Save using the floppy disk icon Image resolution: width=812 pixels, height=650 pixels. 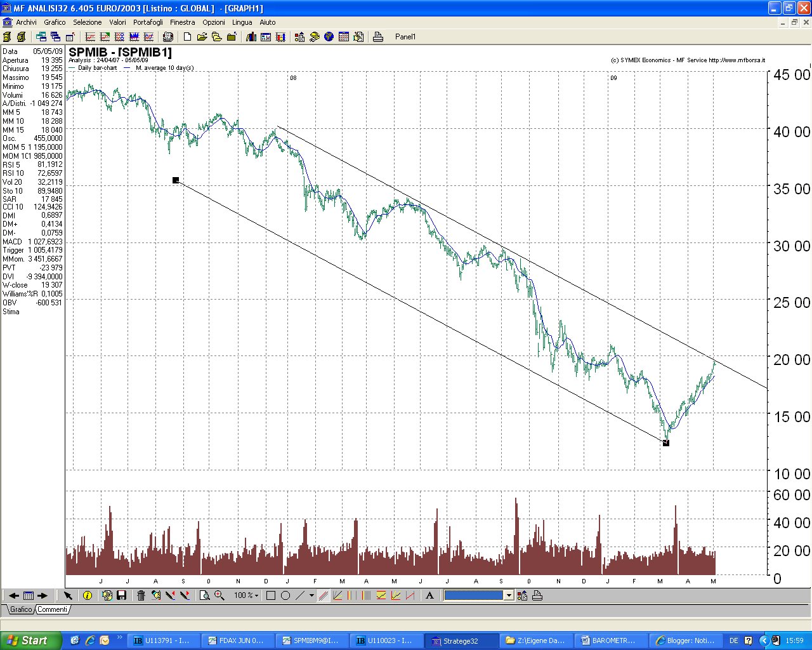(121, 595)
